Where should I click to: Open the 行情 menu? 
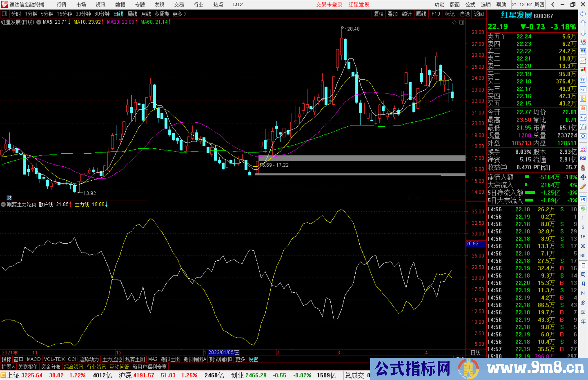pyautogui.click(x=61, y=5)
